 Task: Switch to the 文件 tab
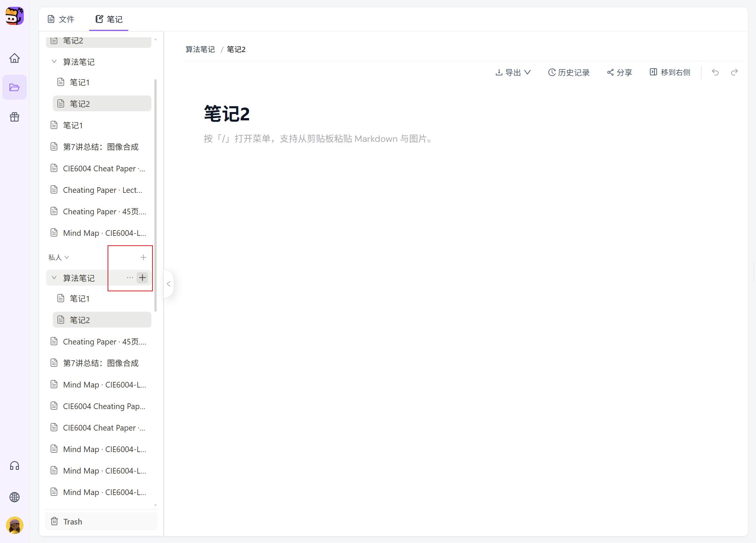click(x=61, y=19)
